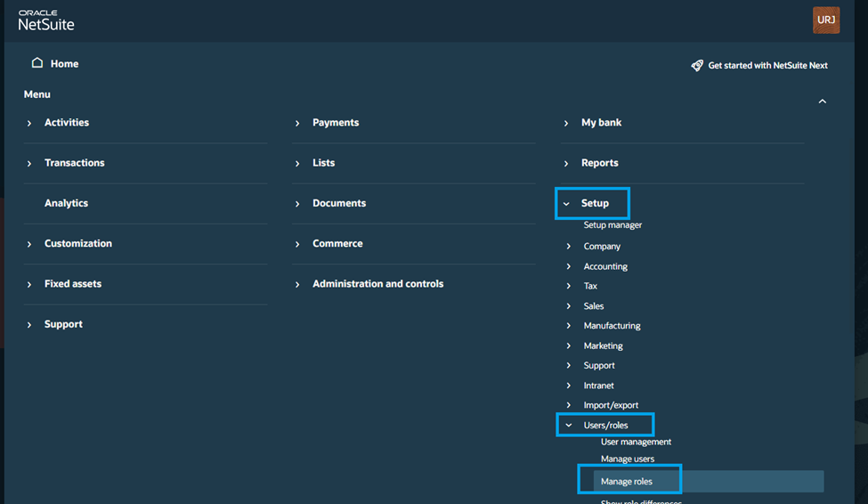Select the Customization menu label
Image resolution: width=868 pixels, height=504 pixels.
point(78,244)
